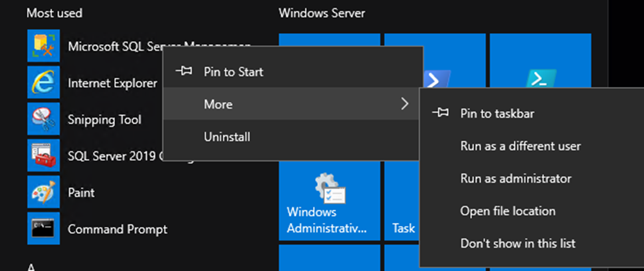Image resolution: width=644 pixels, height=271 pixels.
Task: Click the Most used heading
Action: coord(55,13)
